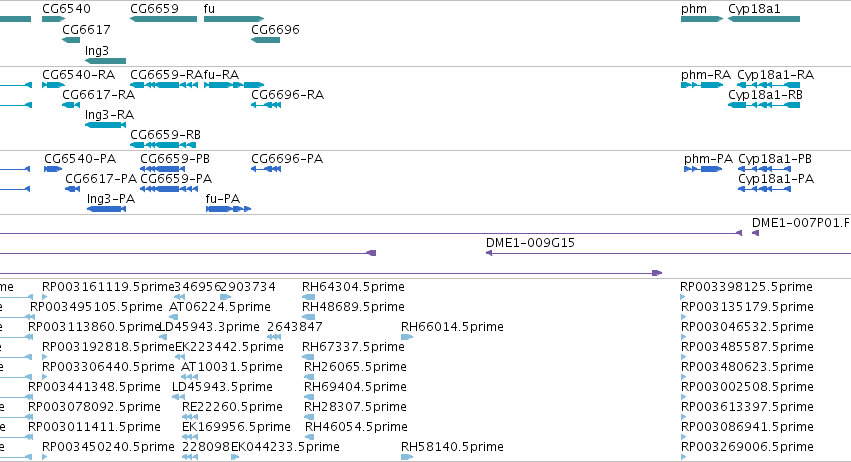Select the Ing3 gene bar
Image resolution: width=851 pixels, height=462 pixels.
(105, 61)
